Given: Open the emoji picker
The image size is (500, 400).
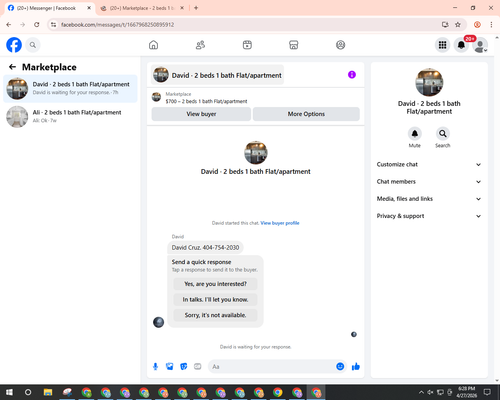Looking at the screenshot, I should click(x=340, y=367).
